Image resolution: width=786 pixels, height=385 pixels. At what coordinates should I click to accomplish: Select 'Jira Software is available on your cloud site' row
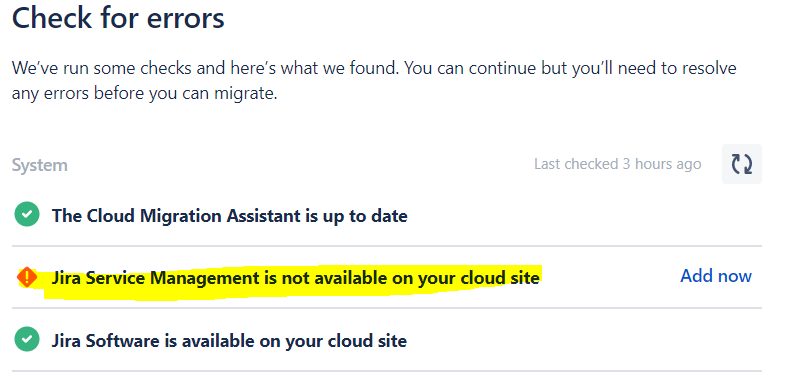(x=386, y=339)
